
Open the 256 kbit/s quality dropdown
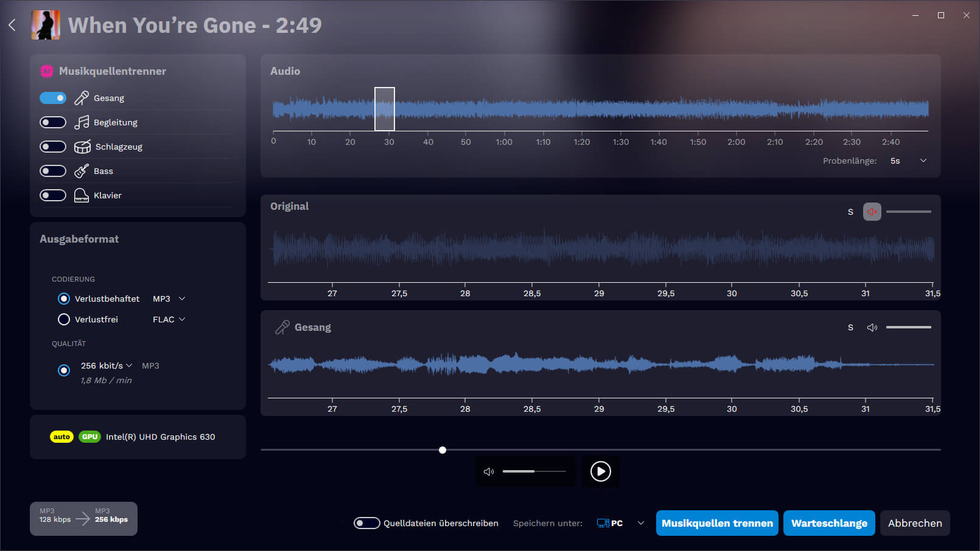(130, 366)
